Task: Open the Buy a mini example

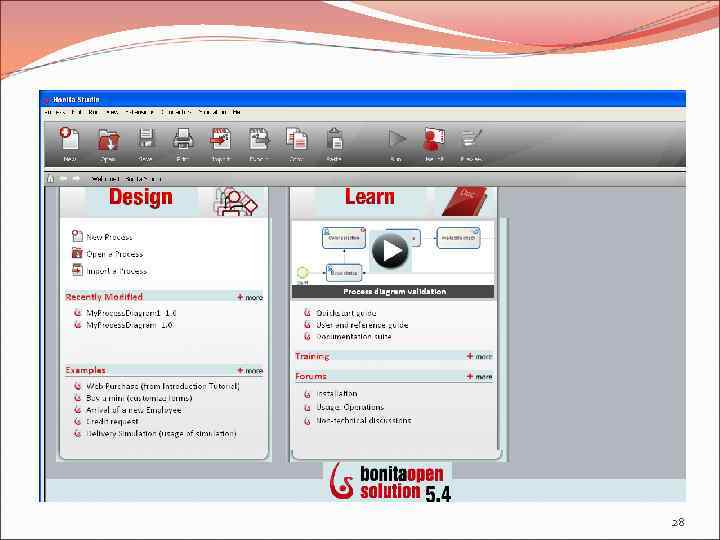Action: [x=139, y=398]
